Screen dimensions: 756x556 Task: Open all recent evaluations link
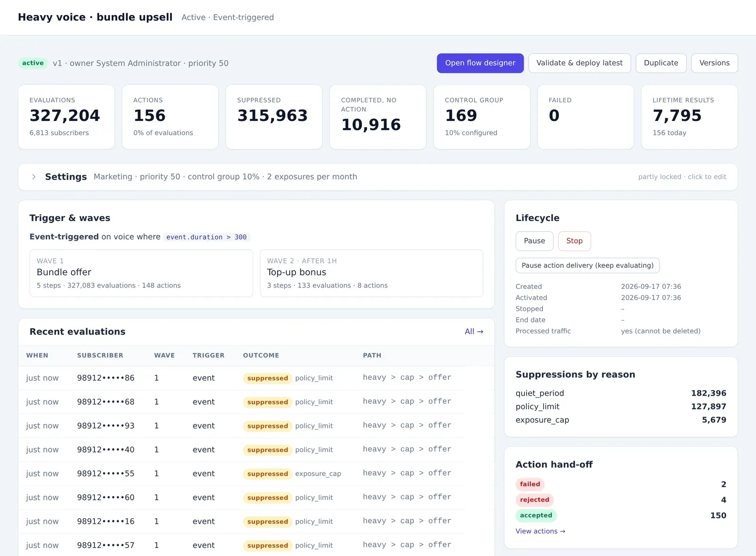(474, 331)
